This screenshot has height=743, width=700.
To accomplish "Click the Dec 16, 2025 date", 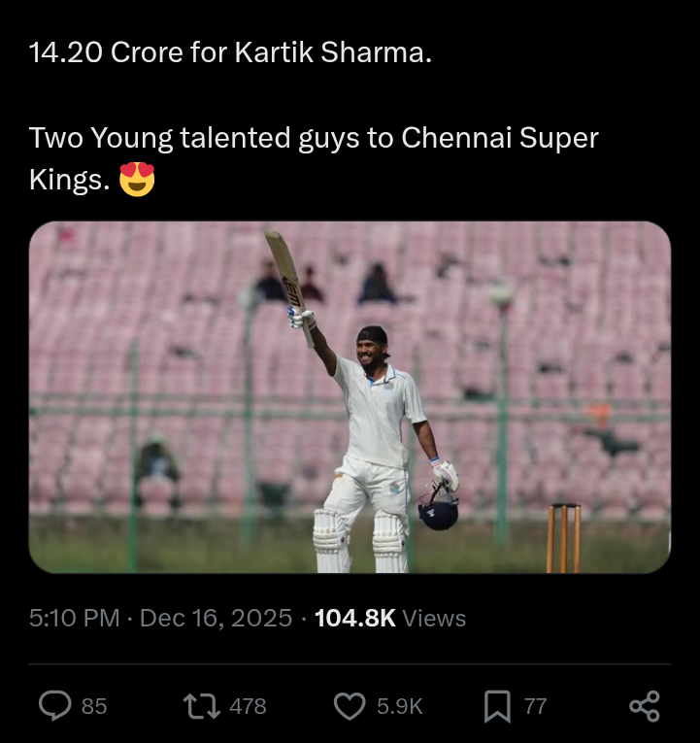I will pos(216,619).
